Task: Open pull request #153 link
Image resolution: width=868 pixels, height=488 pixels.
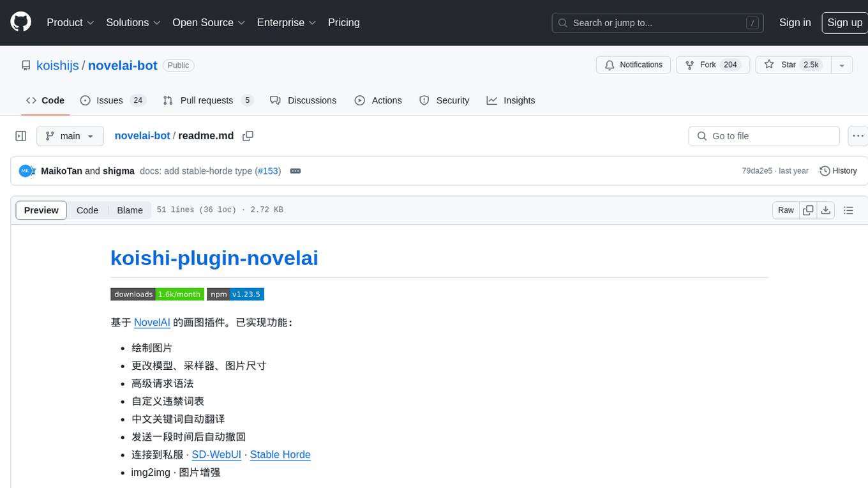Action: (x=268, y=171)
